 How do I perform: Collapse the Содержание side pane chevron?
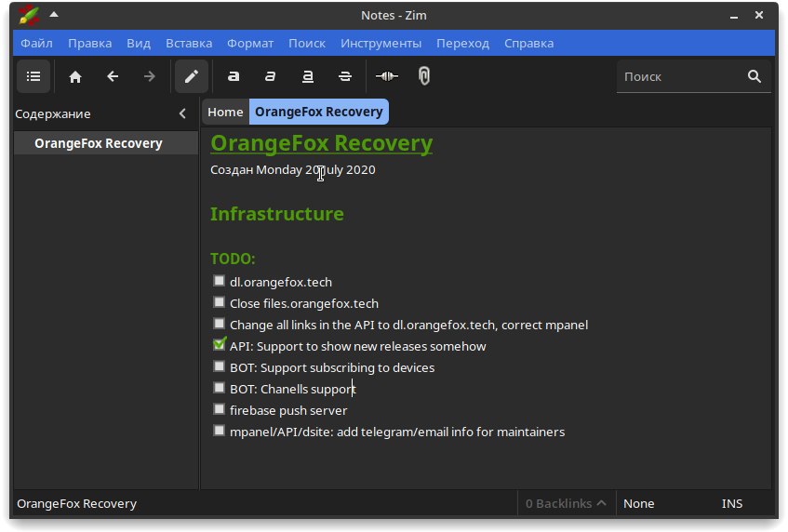pyautogui.click(x=182, y=113)
